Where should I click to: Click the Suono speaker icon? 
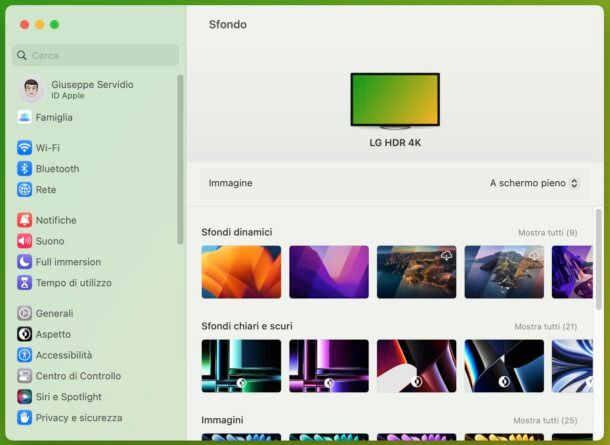click(25, 241)
